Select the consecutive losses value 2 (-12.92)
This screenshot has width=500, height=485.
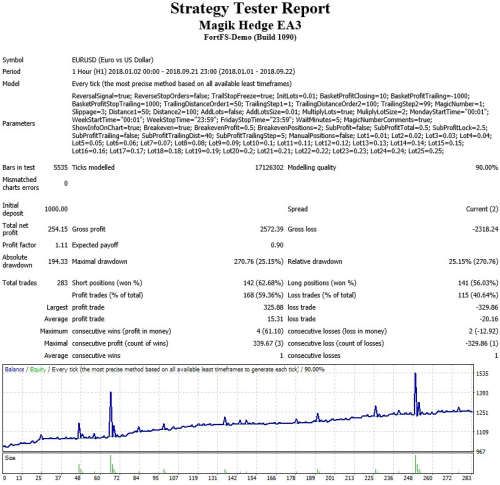point(483,331)
